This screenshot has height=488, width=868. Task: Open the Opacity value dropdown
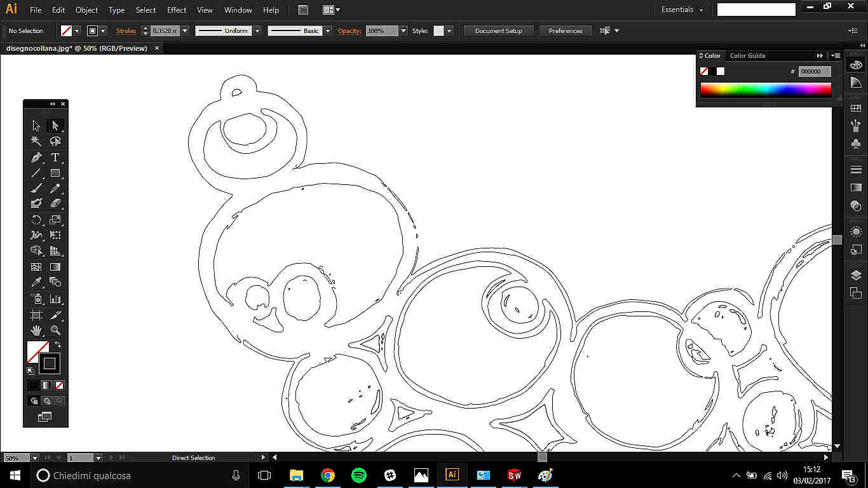pyautogui.click(x=403, y=30)
